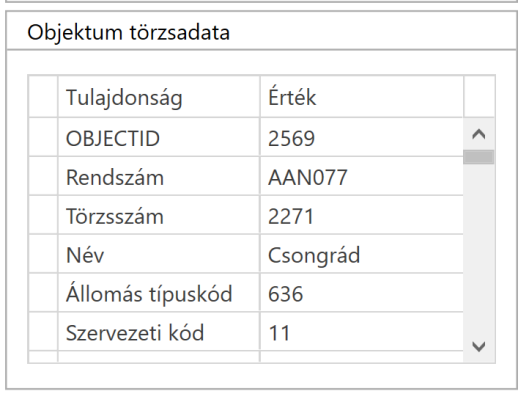Select the Név value Csongrád
Screen dimensions: 529x394
[x=362, y=254]
